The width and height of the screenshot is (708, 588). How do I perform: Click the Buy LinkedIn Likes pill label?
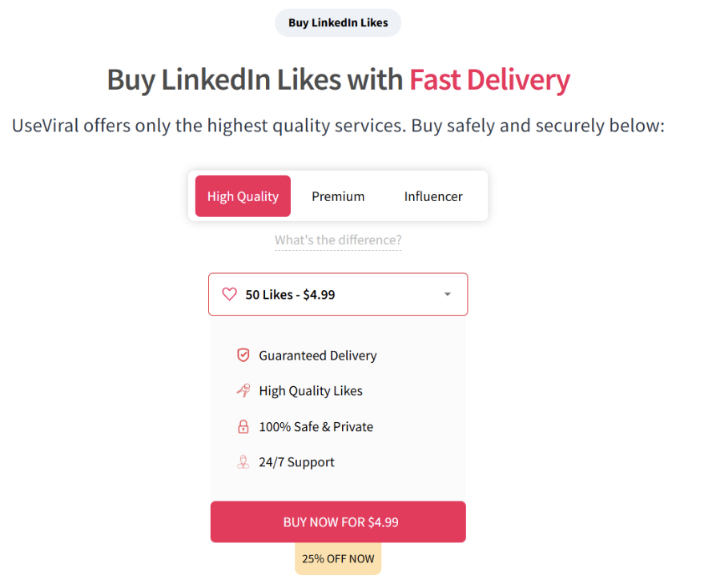[x=338, y=23]
